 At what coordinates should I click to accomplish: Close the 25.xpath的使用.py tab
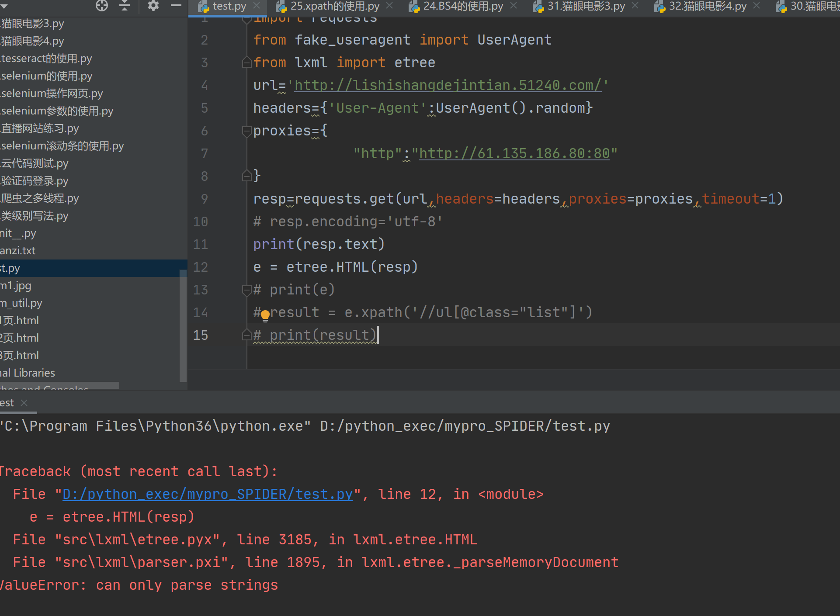coord(390,6)
